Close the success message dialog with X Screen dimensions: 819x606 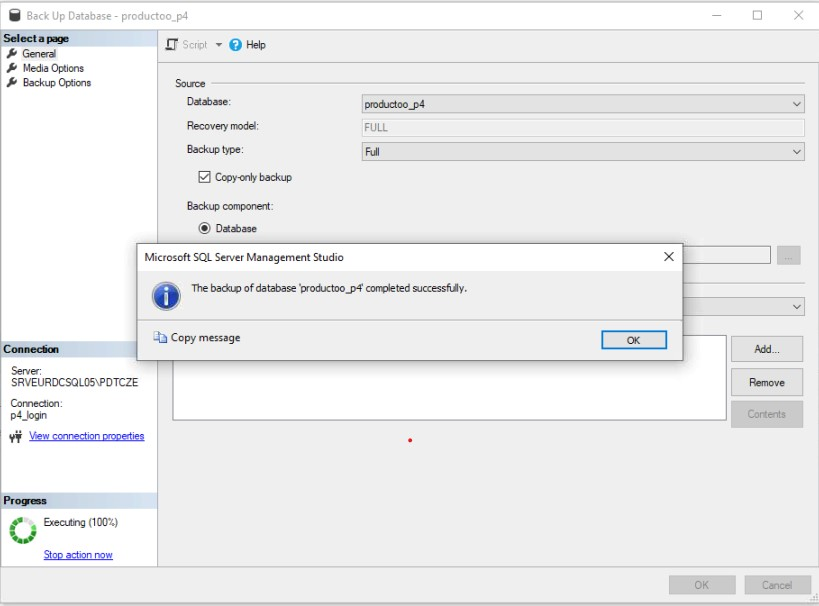668,257
